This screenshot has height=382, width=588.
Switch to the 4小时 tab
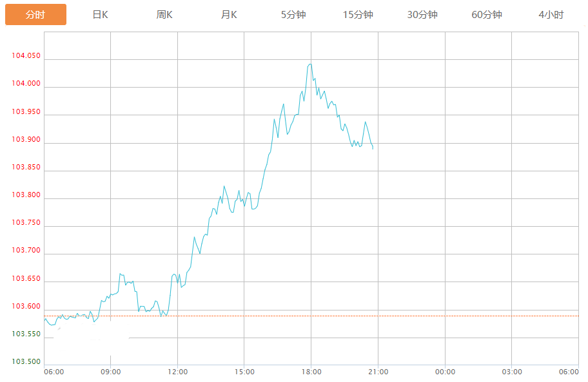click(x=551, y=15)
